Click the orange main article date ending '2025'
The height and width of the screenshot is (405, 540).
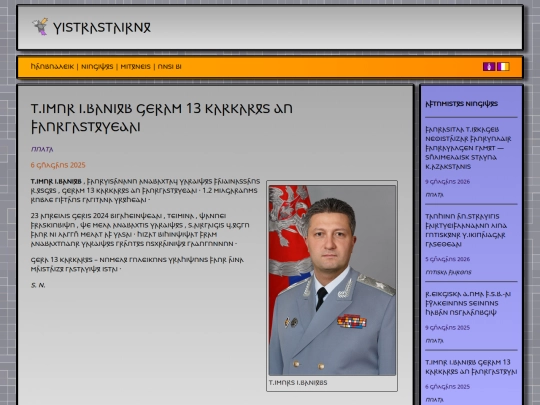click(x=58, y=165)
